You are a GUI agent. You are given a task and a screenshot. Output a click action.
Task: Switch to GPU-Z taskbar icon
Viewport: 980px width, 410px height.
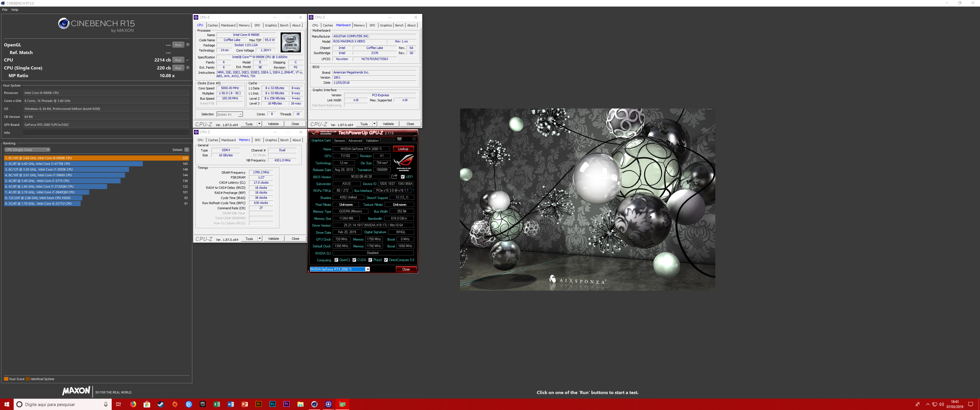click(342, 404)
